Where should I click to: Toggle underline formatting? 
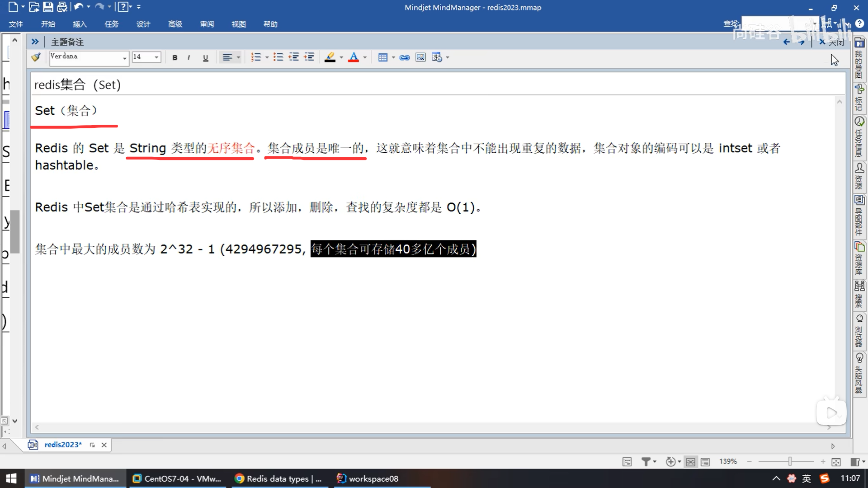tap(206, 57)
